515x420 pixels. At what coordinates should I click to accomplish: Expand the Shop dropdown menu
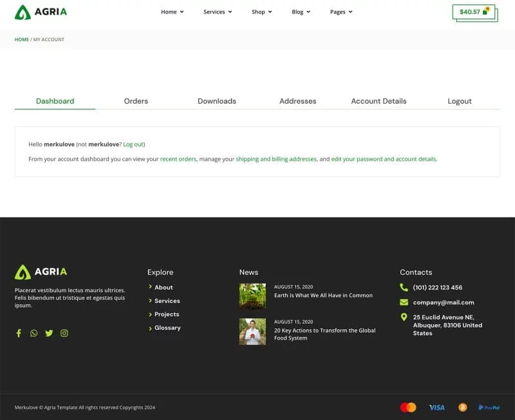[261, 12]
